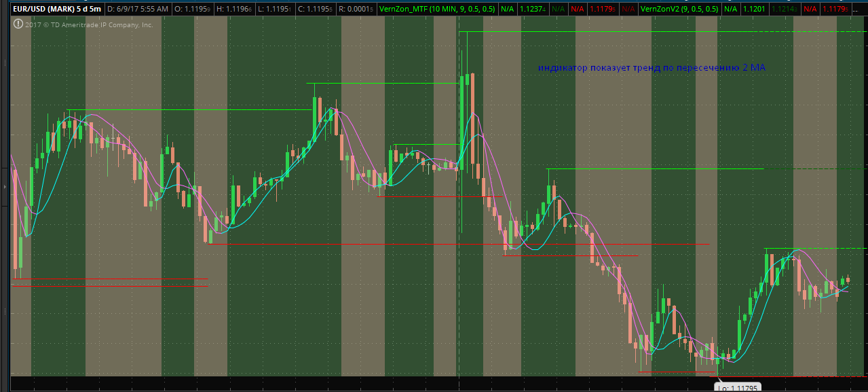The image size is (868, 392).
Task: Click the 2017 TD Ameritrade copyright text
Action: coord(88,24)
